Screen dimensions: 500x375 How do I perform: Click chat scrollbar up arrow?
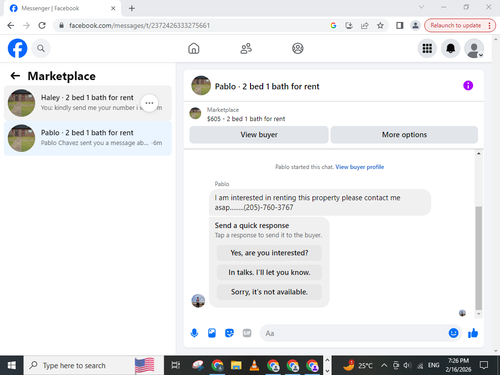coord(479,154)
